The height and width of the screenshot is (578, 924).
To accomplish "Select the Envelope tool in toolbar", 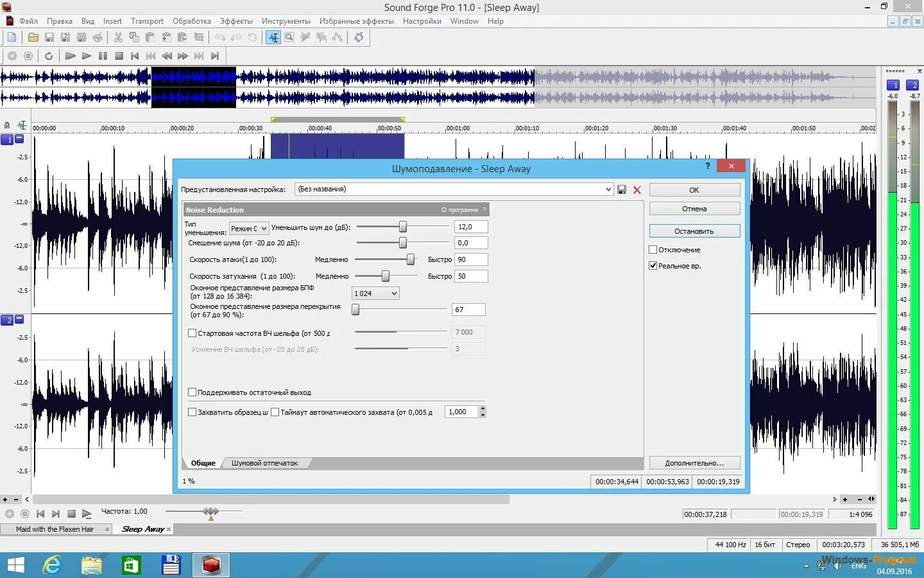I will [338, 37].
